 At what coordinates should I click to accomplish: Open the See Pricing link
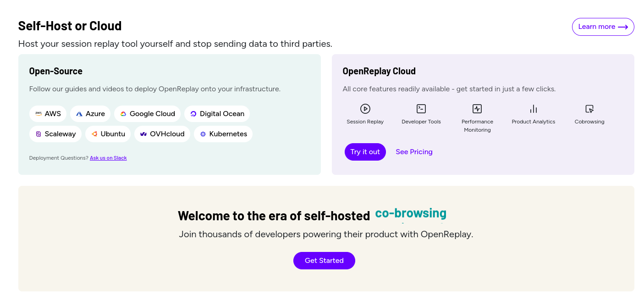coord(414,152)
